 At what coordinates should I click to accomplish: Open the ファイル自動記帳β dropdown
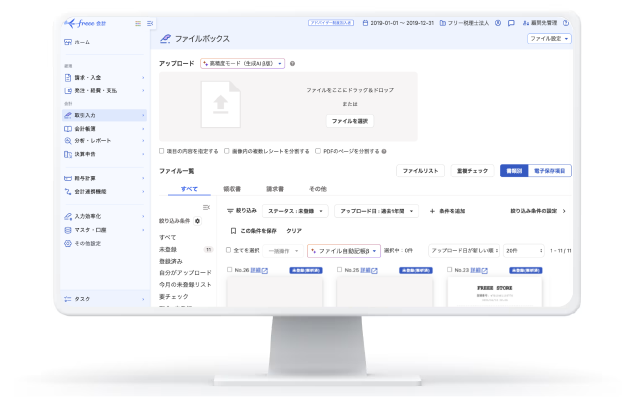tap(344, 251)
